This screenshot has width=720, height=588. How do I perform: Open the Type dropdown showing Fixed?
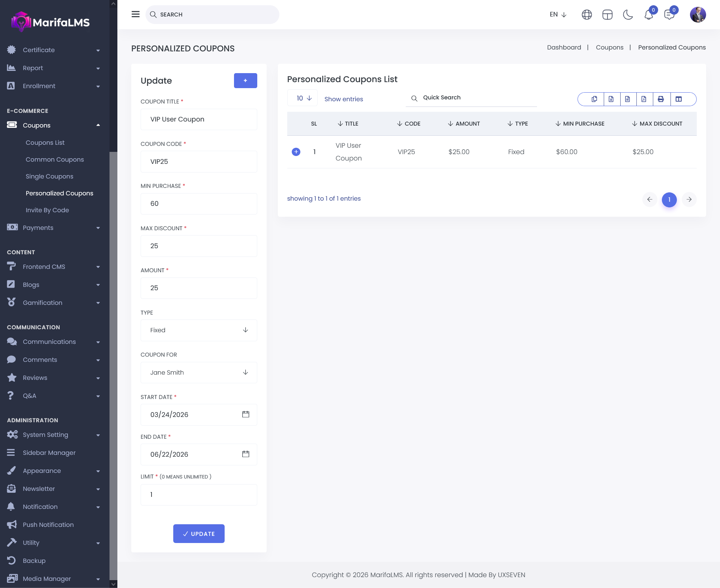click(x=199, y=330)
